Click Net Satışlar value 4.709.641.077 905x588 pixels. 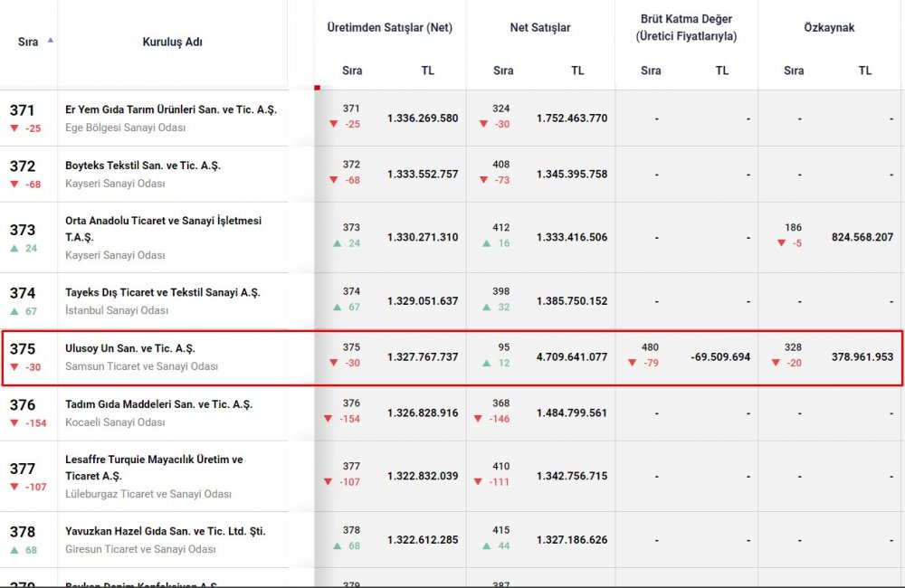pyautogui.click(x=572, y=356)
